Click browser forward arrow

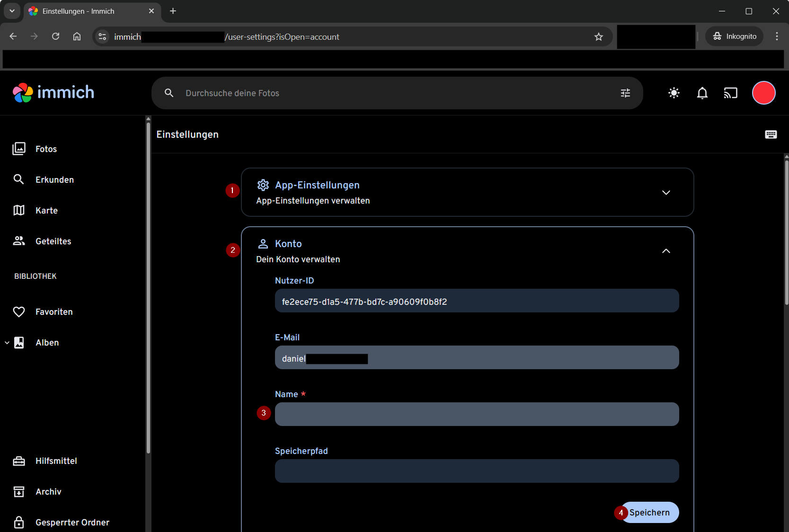[34, 36]
